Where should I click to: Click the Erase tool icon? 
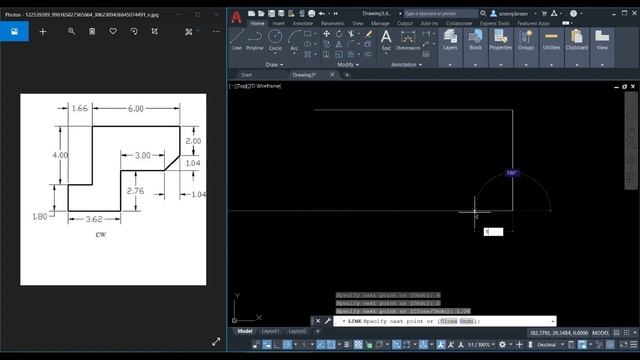369,34
